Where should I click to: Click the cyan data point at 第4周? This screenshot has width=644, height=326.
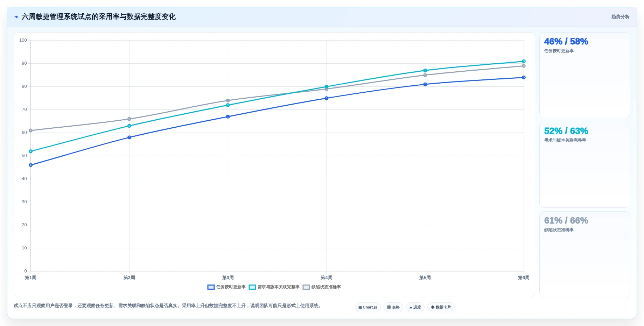327,86
